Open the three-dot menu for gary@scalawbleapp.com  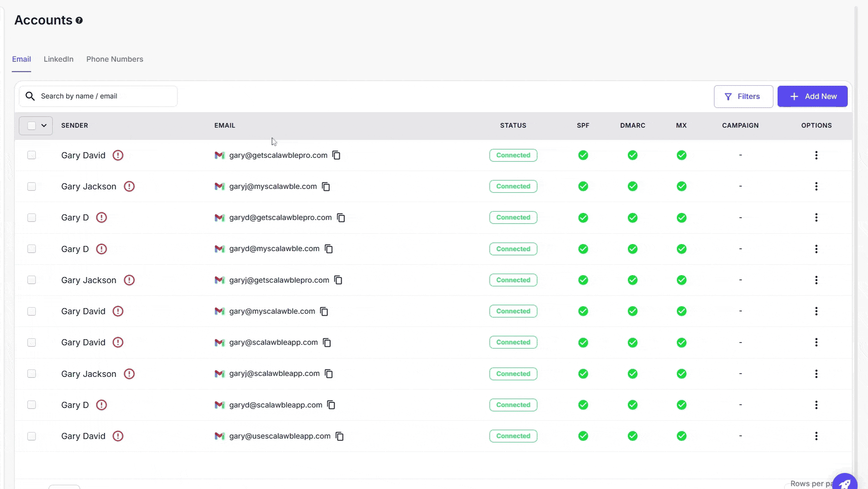tap(816, 342)
